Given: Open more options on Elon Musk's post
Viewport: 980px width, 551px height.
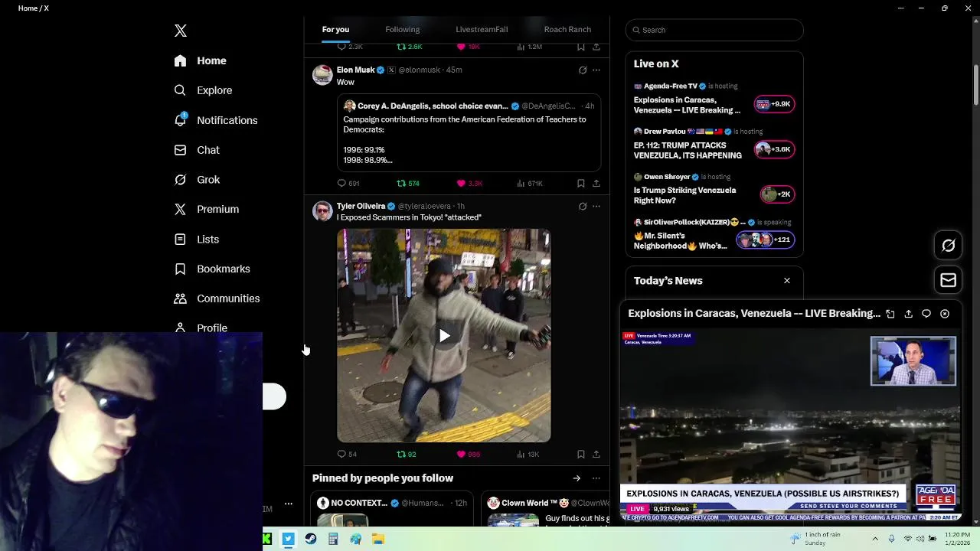Looking at the screenshot, I should point(596,70).
